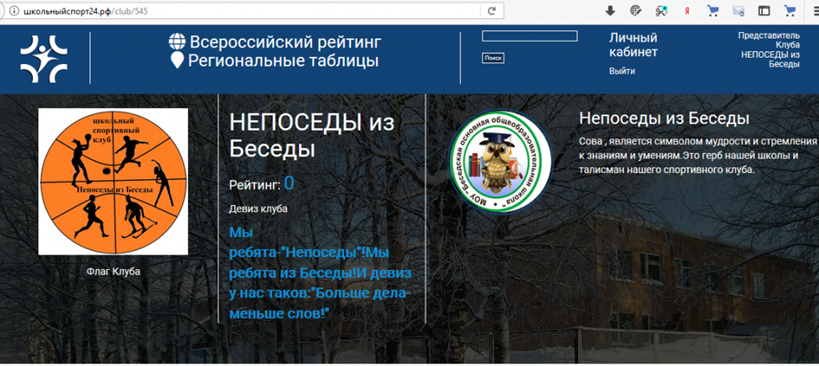This screenshot has height=366, width=819.
Task: Click the red Yandex toolbar icon
Action: point(687,10)
